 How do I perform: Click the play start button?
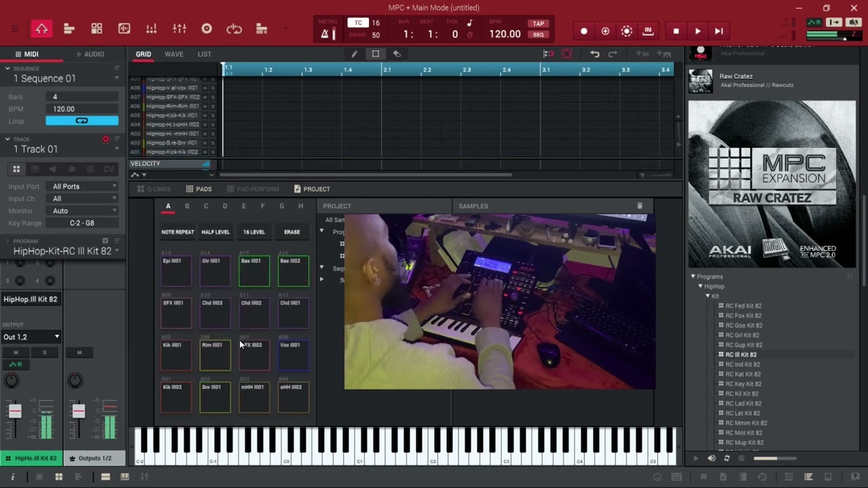pos(719,31)
